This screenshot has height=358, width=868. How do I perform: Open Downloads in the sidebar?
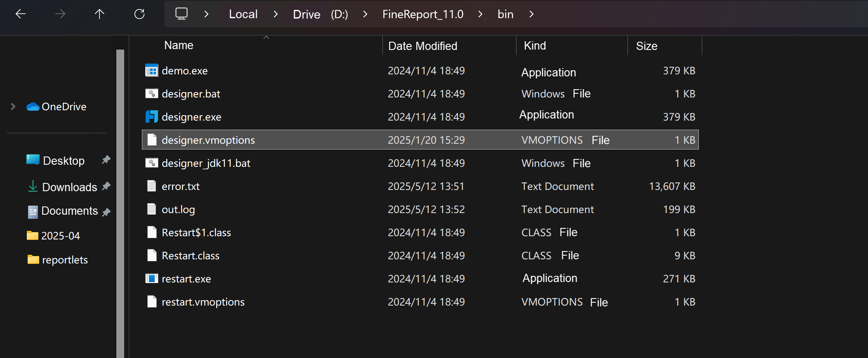tap(70, 187)
